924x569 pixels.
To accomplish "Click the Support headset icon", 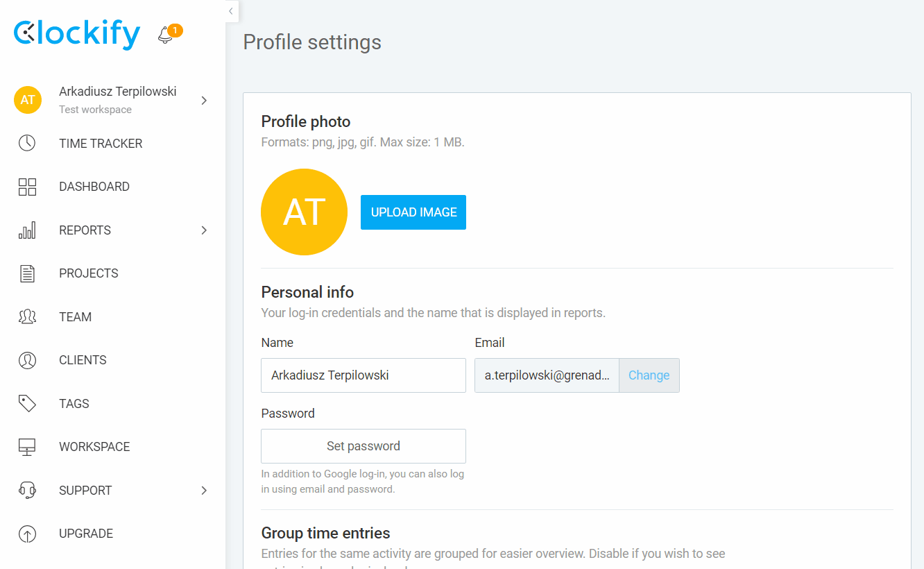I will click(27, 491).
